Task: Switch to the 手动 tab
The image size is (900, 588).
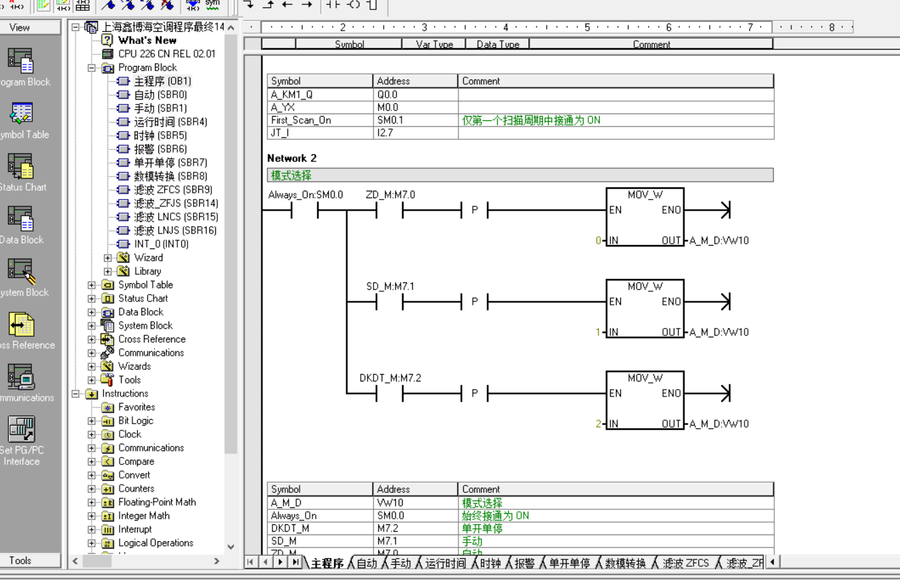Action: point(400,563)
